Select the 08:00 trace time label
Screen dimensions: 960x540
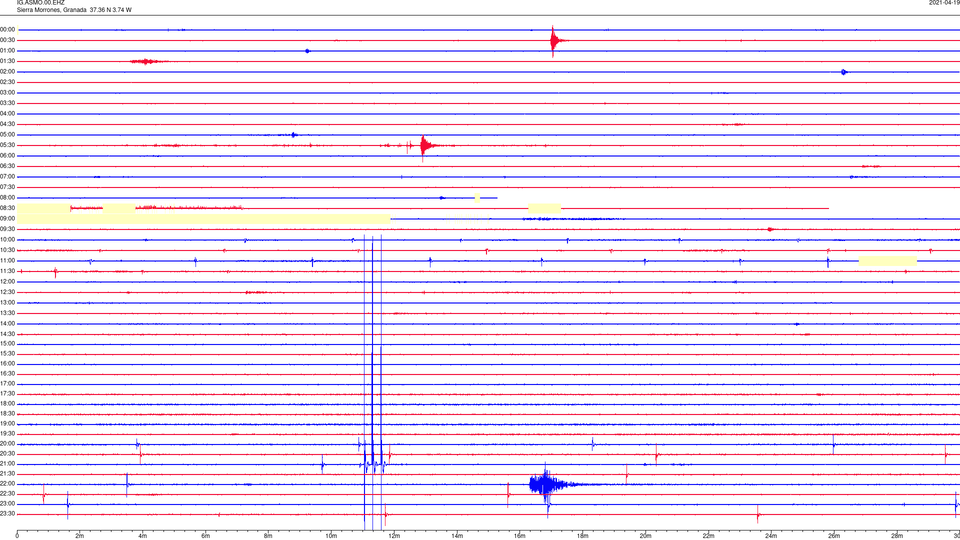8,198
